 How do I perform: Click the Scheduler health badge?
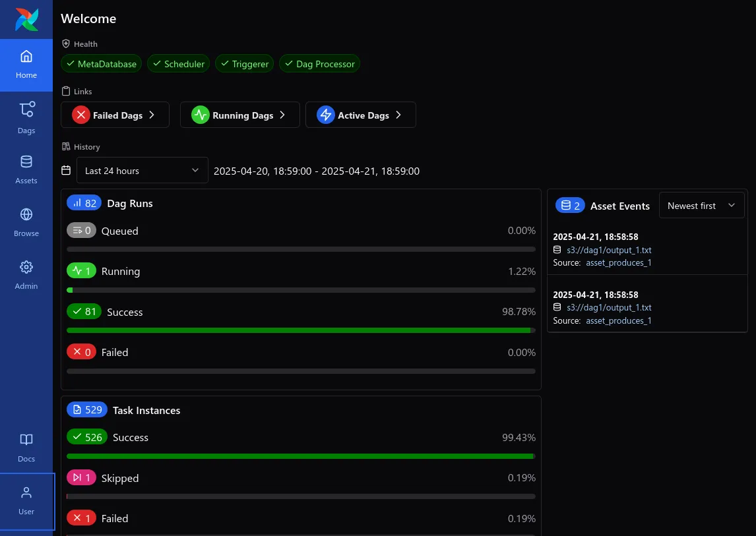(x=178, y=64)
